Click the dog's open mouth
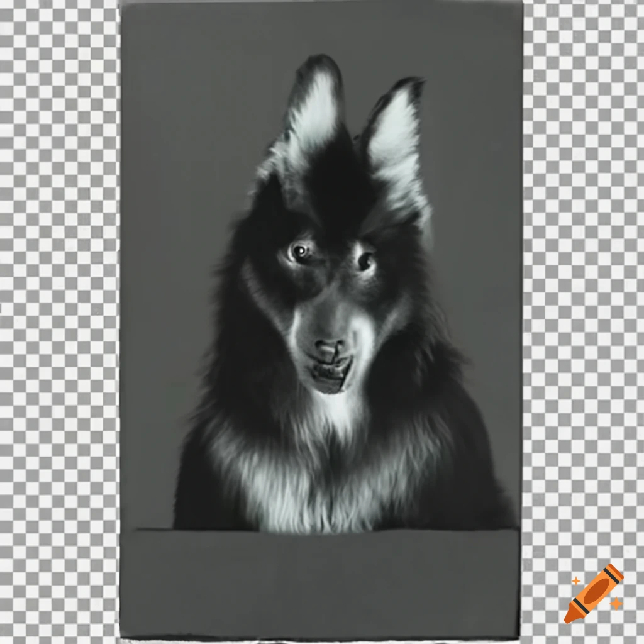 click(x=331, y=370)
